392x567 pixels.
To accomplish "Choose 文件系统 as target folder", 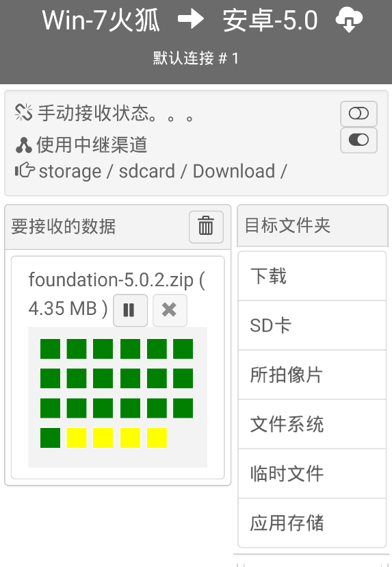I will (x=312, y=424).
